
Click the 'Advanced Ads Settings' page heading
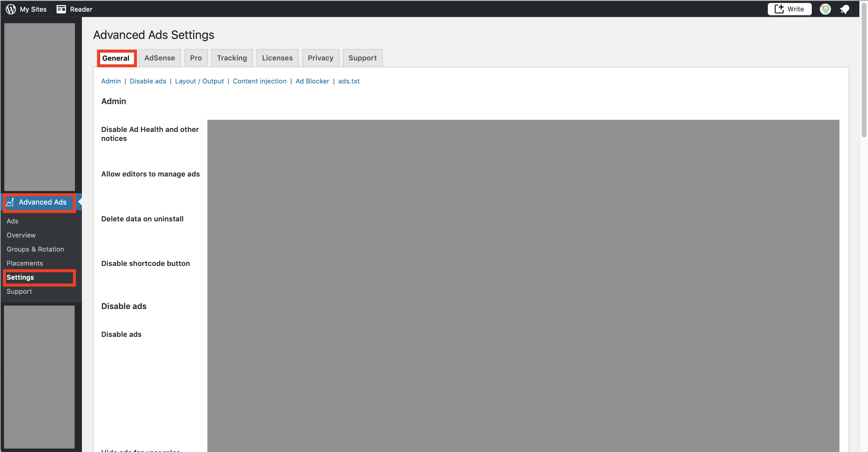pyautogui.click(x=154, y=35)
